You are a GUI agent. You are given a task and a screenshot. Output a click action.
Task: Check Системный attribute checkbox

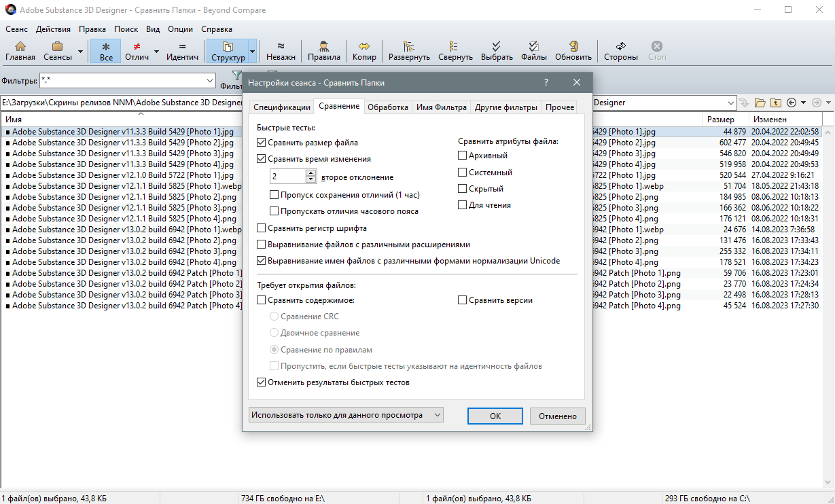point(463,173)
